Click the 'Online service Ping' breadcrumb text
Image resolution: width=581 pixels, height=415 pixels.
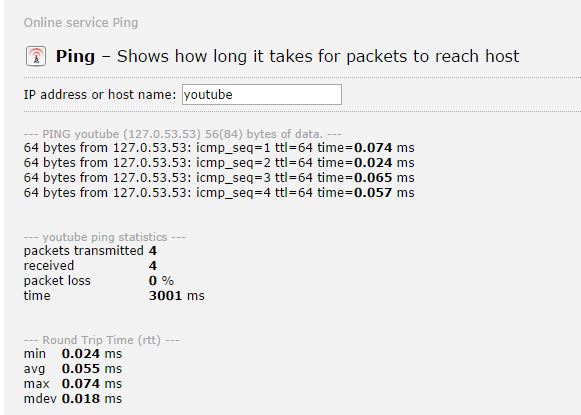click(x=81, y=23)
